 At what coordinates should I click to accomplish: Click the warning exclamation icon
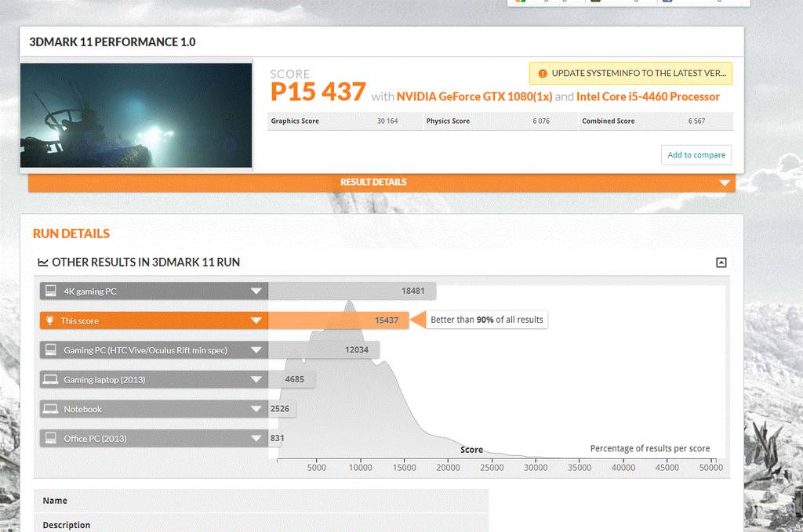point(543,74)
